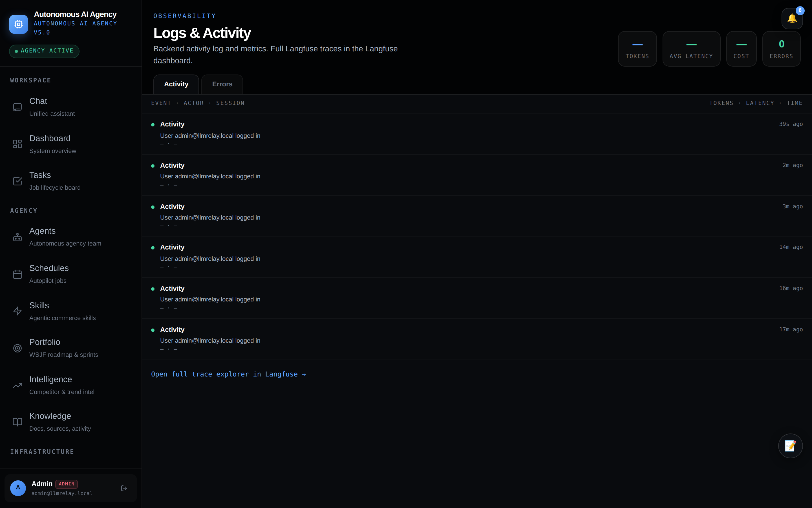Open Intelligence competitor & trend intel

71,385
